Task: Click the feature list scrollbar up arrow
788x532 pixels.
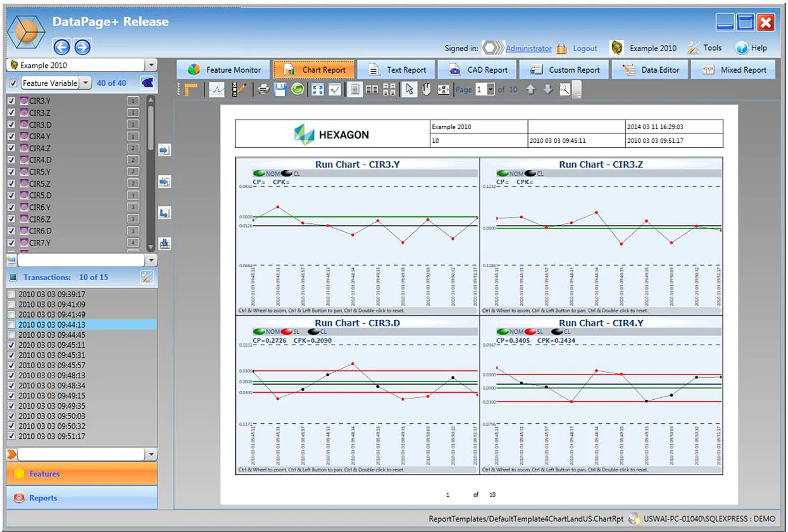Action: point(151,100)
